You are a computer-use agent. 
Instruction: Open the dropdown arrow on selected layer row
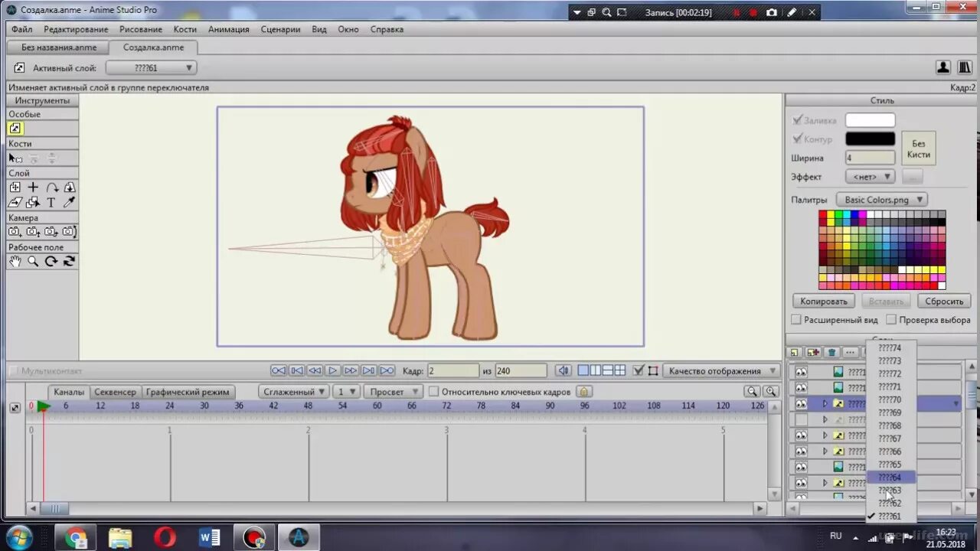(x=955, y=403)
